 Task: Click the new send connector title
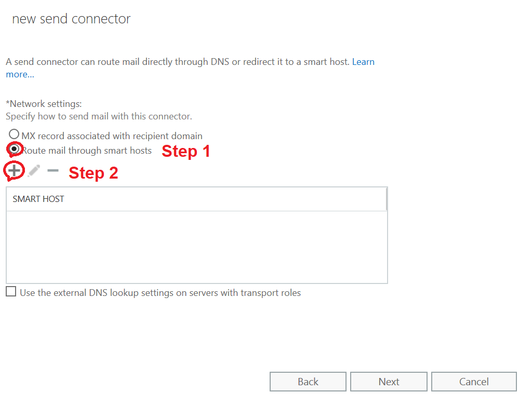tap(71, 19)
